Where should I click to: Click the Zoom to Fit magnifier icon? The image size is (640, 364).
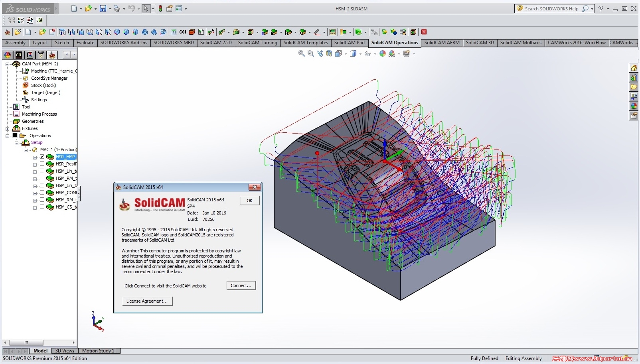tap(302, 53)
